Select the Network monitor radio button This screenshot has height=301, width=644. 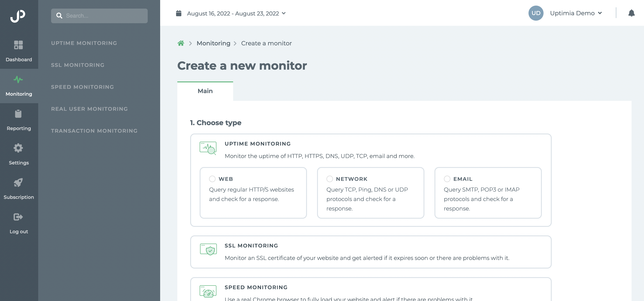tap(330, 179)
